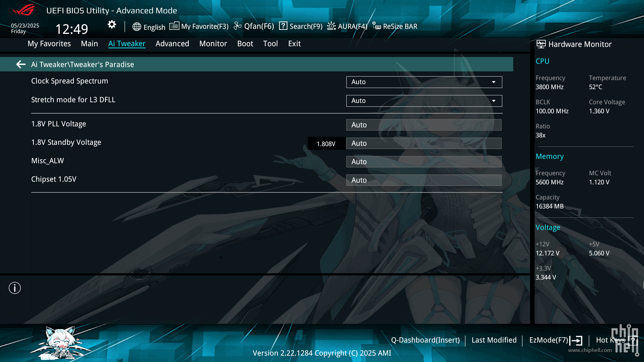Click the Misc_ALW Auto field
This screenshot has width=644, height=362.
point(424,162)
